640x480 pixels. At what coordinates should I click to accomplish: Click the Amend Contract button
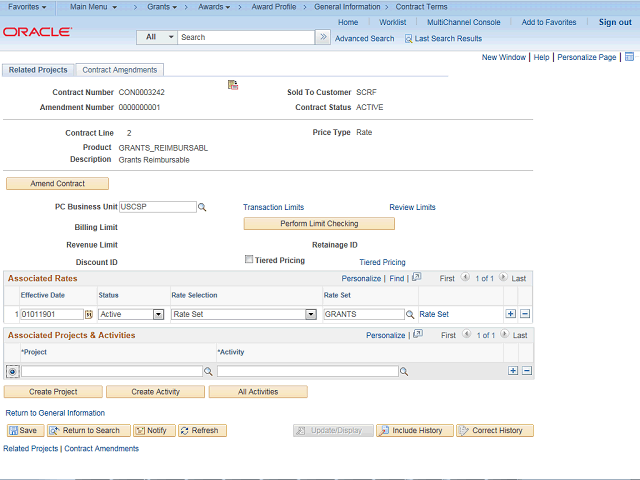pos(57,184)
